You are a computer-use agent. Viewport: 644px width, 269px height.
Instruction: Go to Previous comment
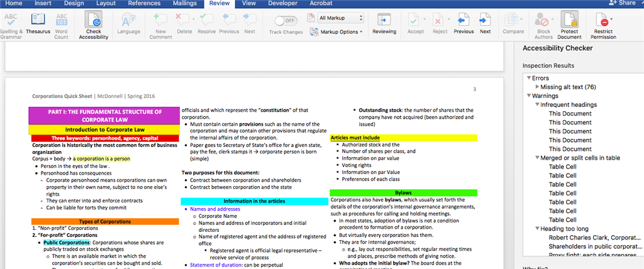pyautogui.click(x=229, y=24)
